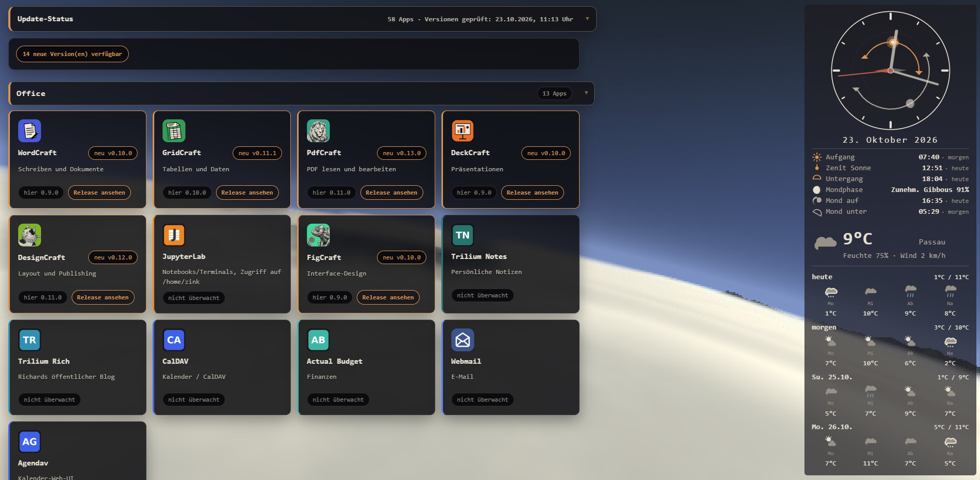Screen dimensions: 980x480
Task: View release for GridCraft
Action: [247, 193]
